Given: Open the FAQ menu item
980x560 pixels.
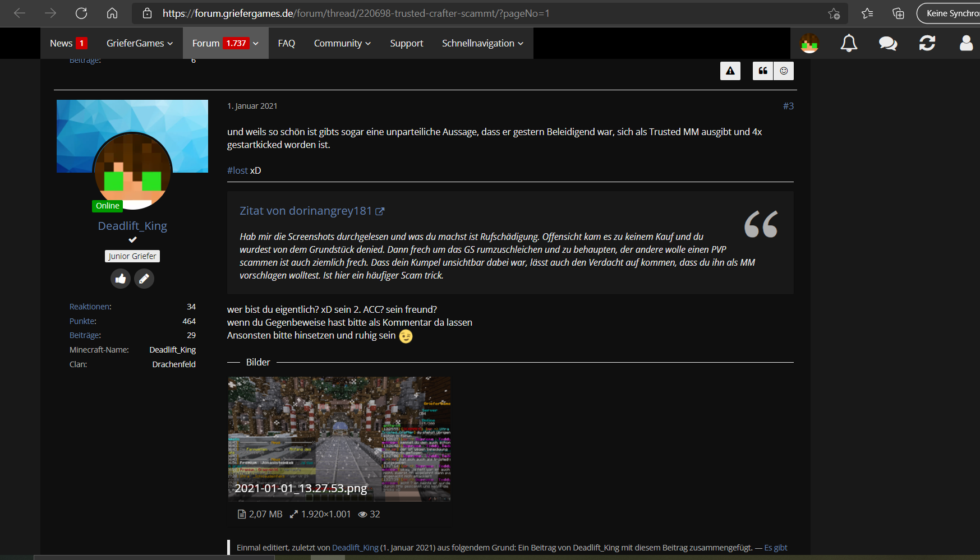Looking at the screenshot, I should [286, 43].
